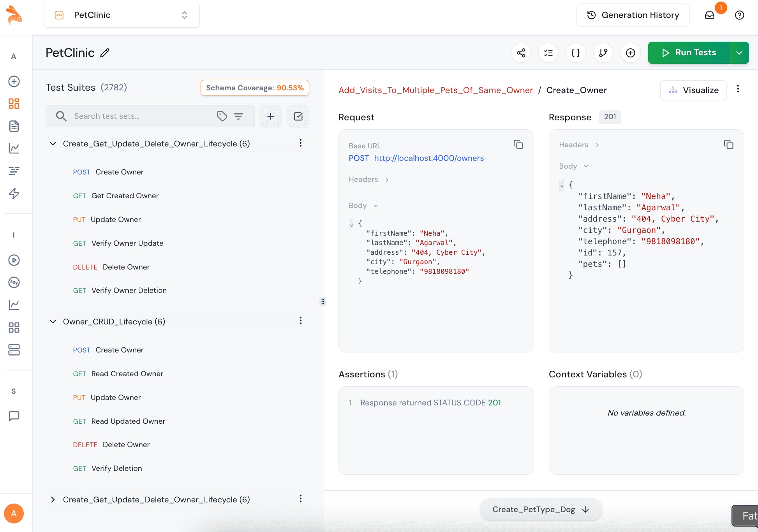The width and height of the screenshot is (758, 532).
Task: Select GET Read Updated Owner test
Action: click(x=119, y=421)
